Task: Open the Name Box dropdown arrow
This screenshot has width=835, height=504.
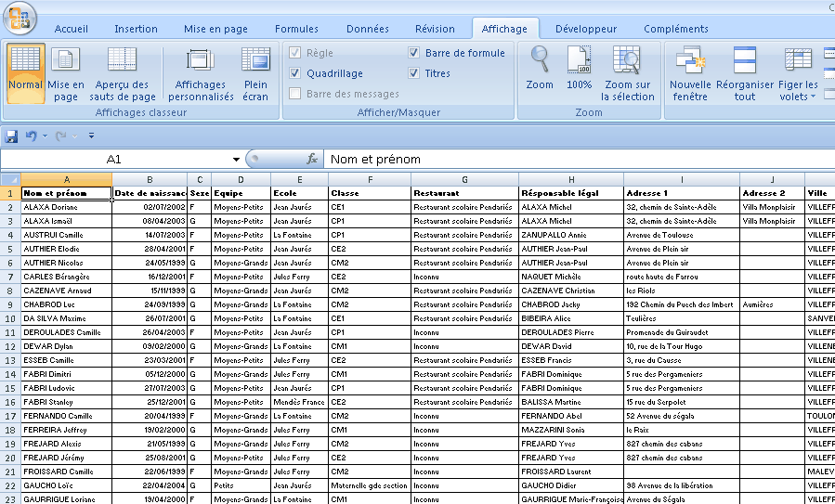Action: point(236,160)
